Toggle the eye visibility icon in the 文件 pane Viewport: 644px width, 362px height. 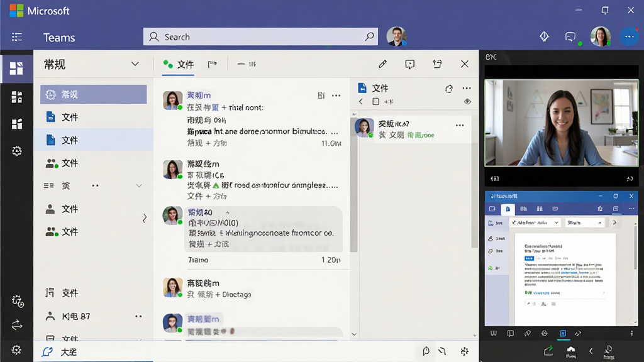(x=467, y=101)
